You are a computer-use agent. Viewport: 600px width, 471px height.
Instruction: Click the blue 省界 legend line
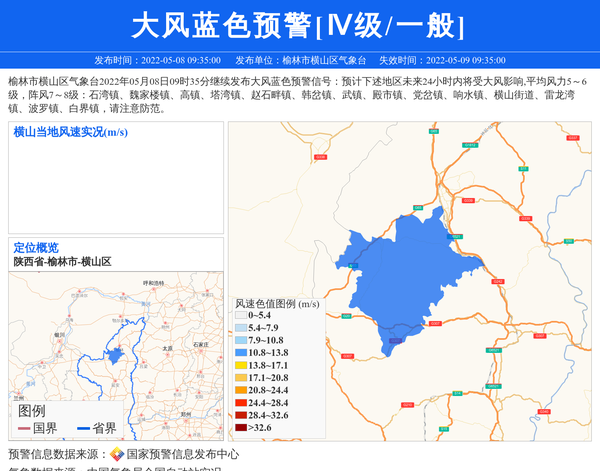(83, 428)
